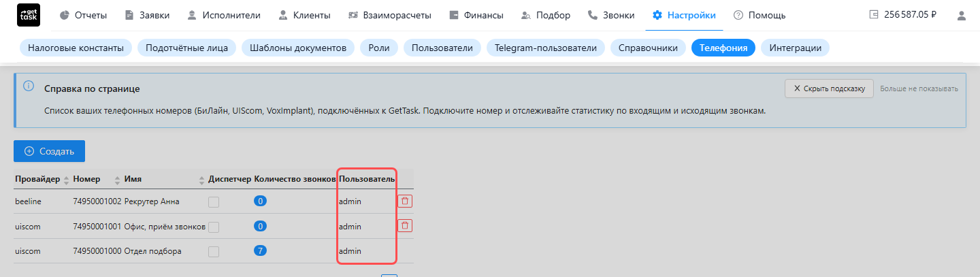Click the call count badge 7
The image size is (980, 277).
point(259,250)
